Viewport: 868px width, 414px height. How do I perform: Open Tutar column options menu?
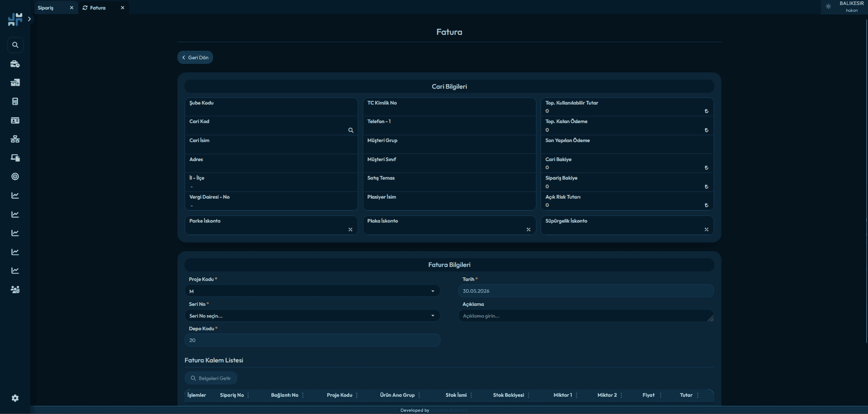pos(698,395)
